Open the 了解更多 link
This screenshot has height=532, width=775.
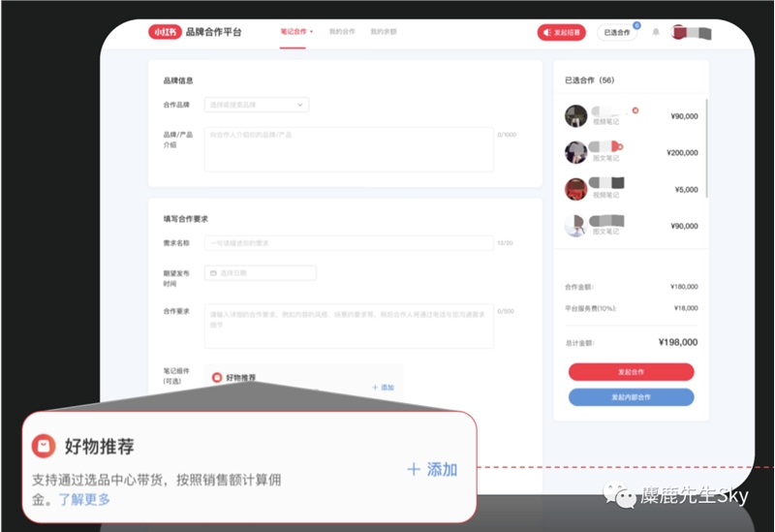[84, 499]
